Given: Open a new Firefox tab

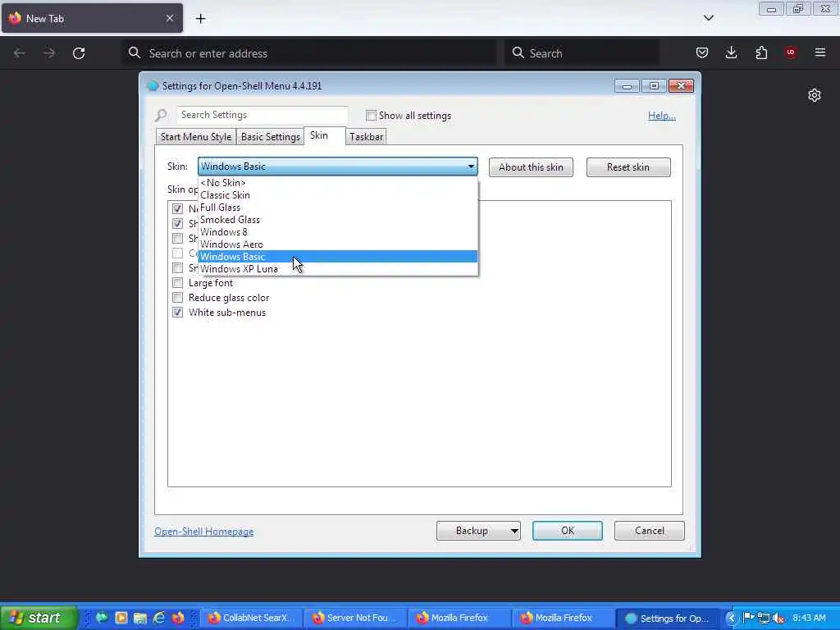Looking at the screenshot, I should point(200,19).
